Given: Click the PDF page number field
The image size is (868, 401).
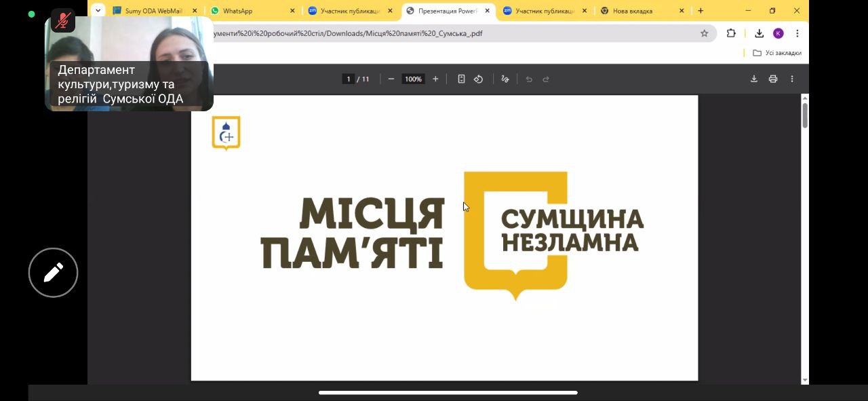Looking at the screenshot, I should 349,79.
